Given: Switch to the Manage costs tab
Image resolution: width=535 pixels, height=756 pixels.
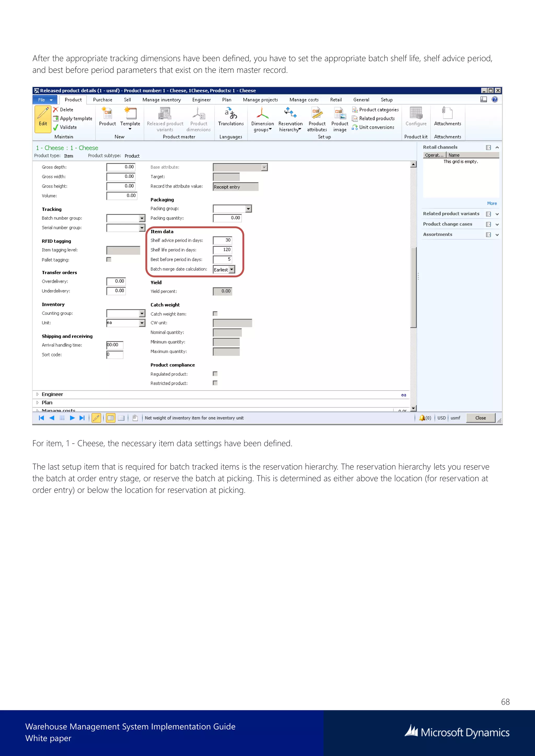Looking at the screenshot, I should pos(304,100).
